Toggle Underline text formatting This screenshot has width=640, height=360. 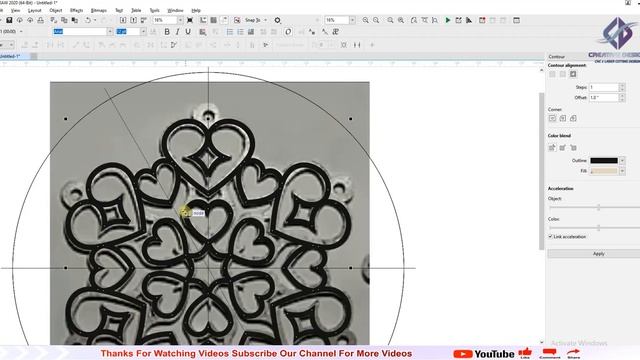[x=188, y=32]
